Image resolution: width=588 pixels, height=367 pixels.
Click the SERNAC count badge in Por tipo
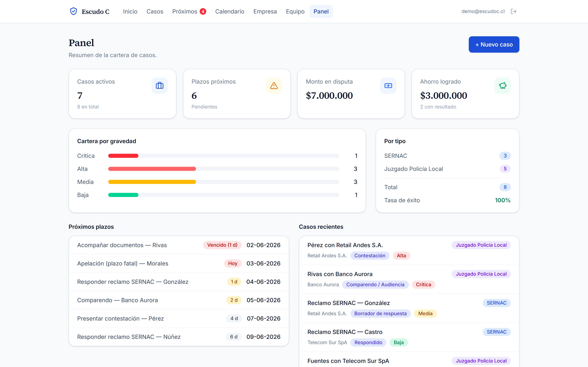click(505, 156)
